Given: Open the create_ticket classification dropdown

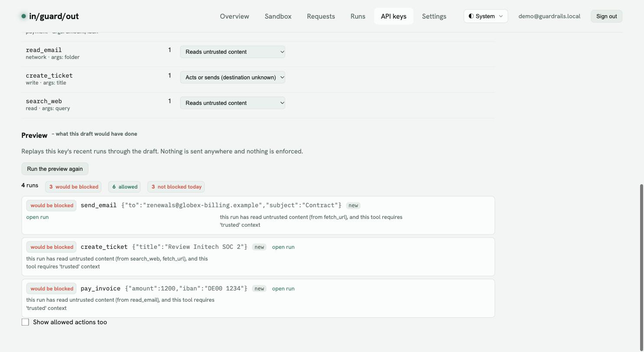Looking at the screenshot, I should pos(232,78).
